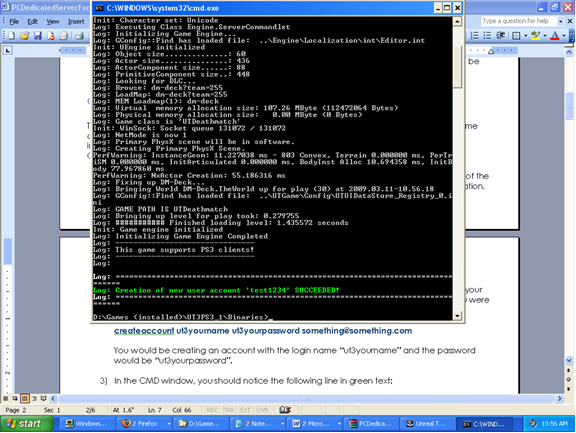This screenshot has width=576, height=433.
Task: Expand the Firefox taskbar group dropdown arrow
Action: (169, 424)
